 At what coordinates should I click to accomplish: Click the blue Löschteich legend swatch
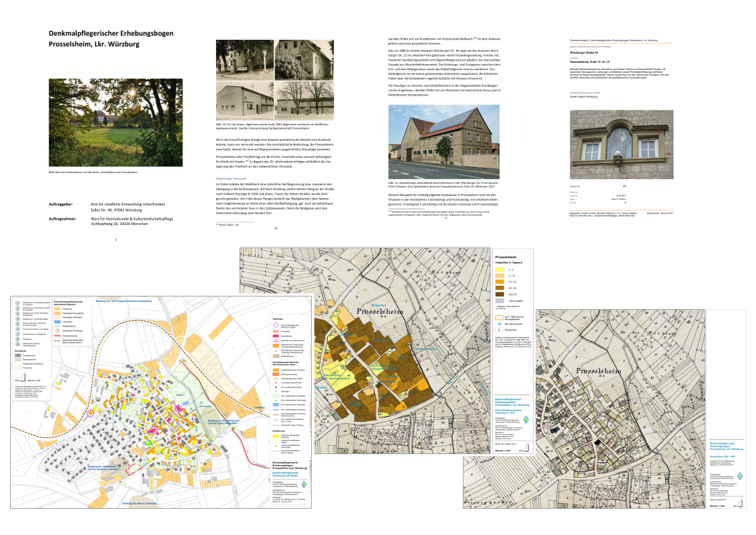pyautogui.click(x=57, y=322)
